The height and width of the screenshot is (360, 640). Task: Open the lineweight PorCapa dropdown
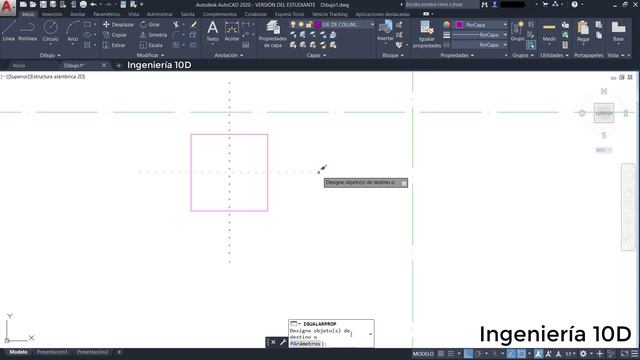[480, 35]
